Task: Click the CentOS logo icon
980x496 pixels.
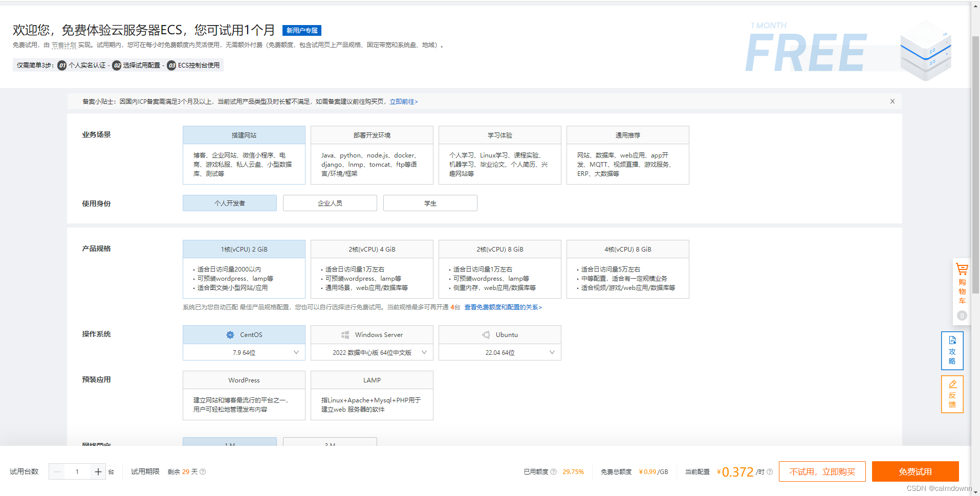Action: tap(230, 335)
